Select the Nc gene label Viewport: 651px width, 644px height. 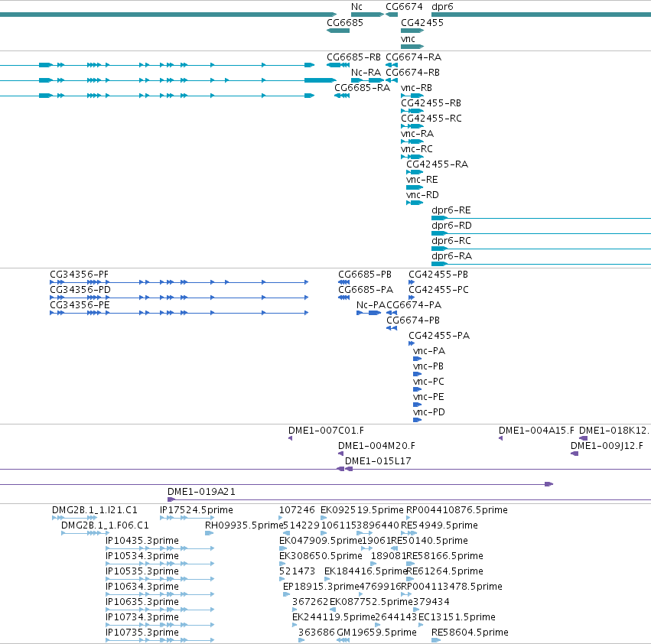(x=356, y=7)
